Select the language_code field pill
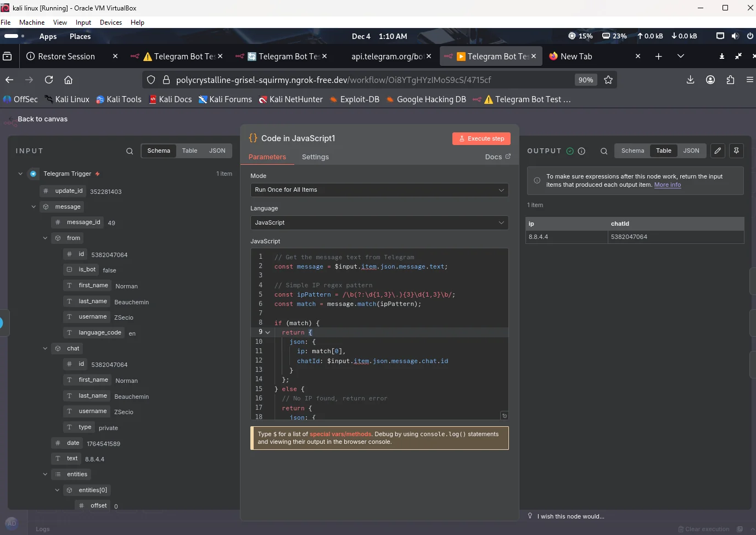 94,332
